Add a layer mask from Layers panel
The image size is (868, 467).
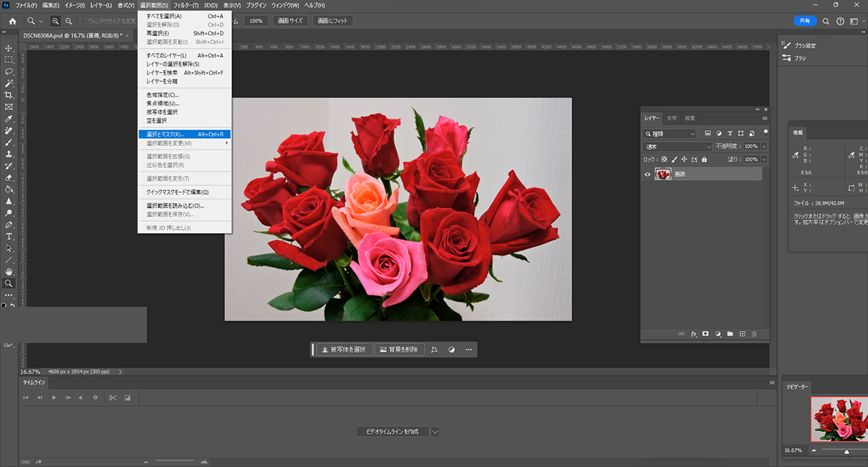click(706, 334)
